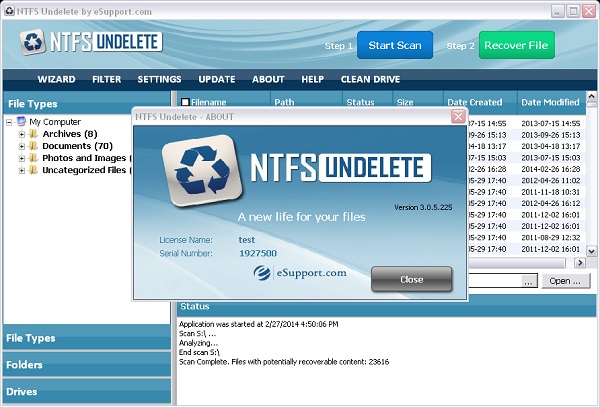The width and height of the screenshot is (600, 408).
Task: Click the Recover File button
Action: (x=517, y=45)
